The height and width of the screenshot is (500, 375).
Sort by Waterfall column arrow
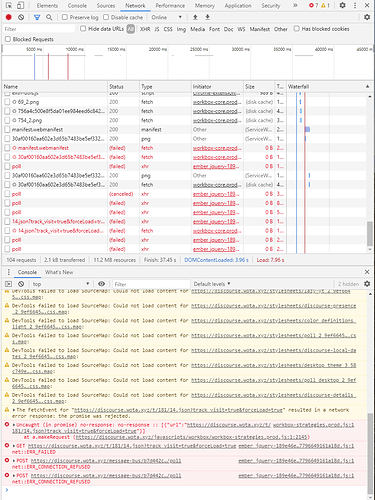[367, 86]
